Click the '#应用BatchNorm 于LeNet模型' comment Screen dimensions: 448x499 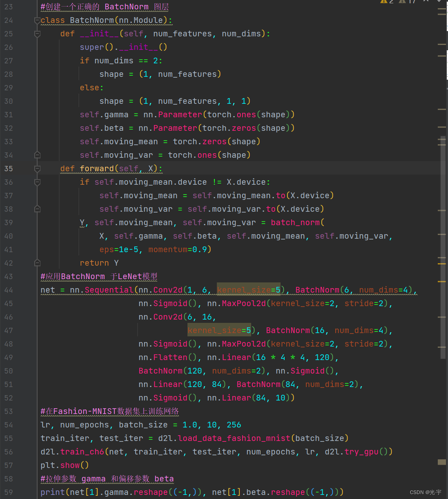(x=99, y=277)
